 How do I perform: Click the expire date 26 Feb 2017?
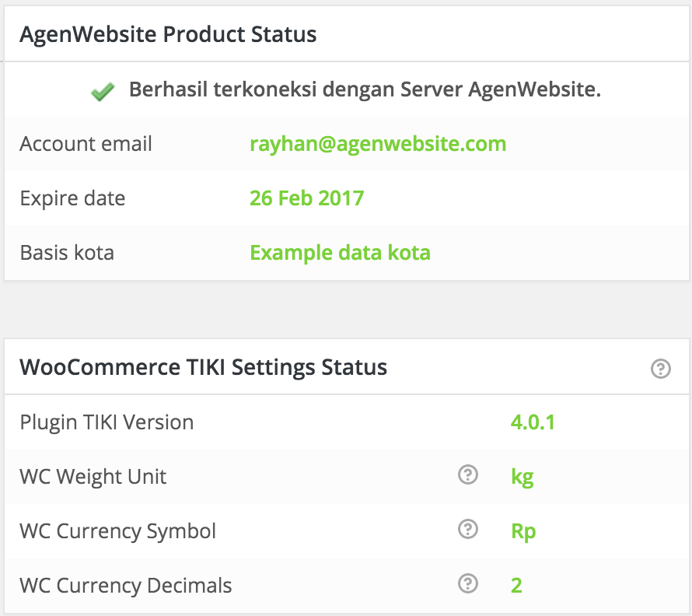[306, 198]
